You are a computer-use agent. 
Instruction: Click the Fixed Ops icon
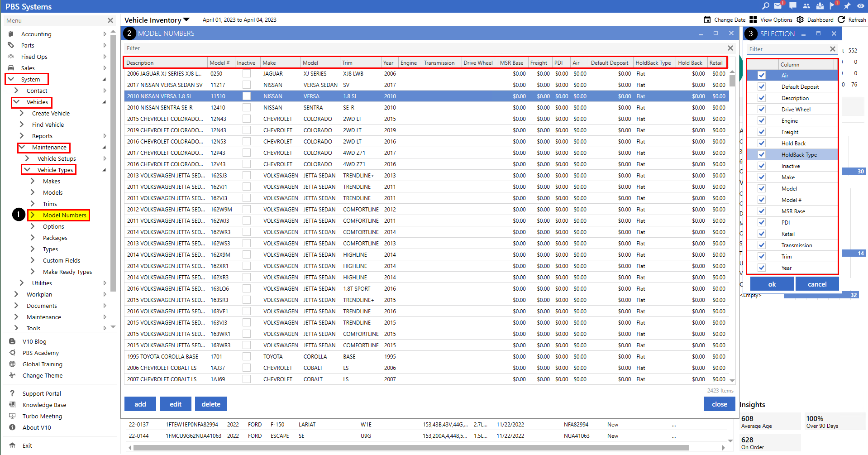[x=11, y=57]
